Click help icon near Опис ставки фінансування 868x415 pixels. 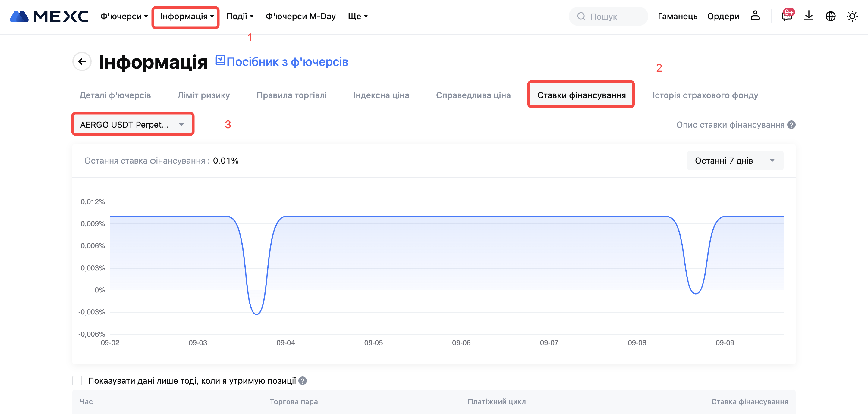click(791, 125)
